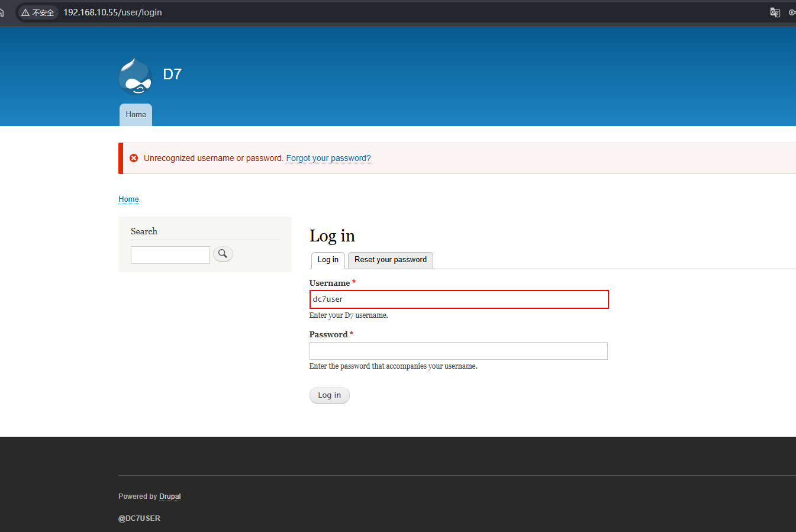Click the @DC7USER footer text
The image size is (796, 532).
point(139,518)
